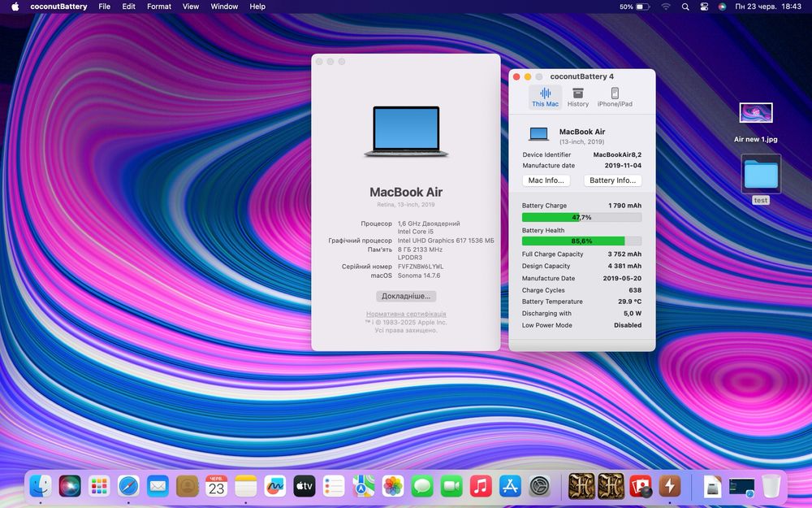This screenshot has width=812, height=508.
Task: Launch Freeform from the Dock
Action: 275,486
